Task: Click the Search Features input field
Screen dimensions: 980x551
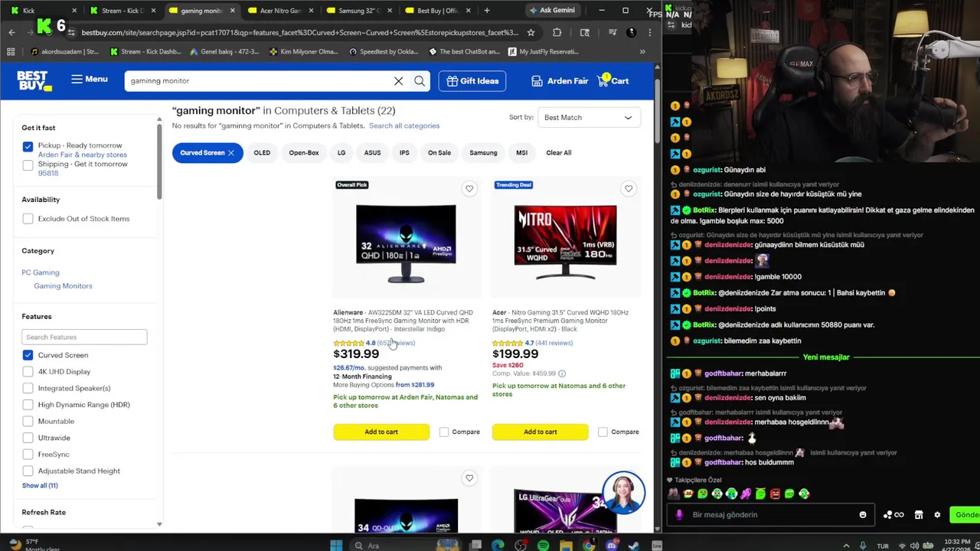Action: [84, 337]
